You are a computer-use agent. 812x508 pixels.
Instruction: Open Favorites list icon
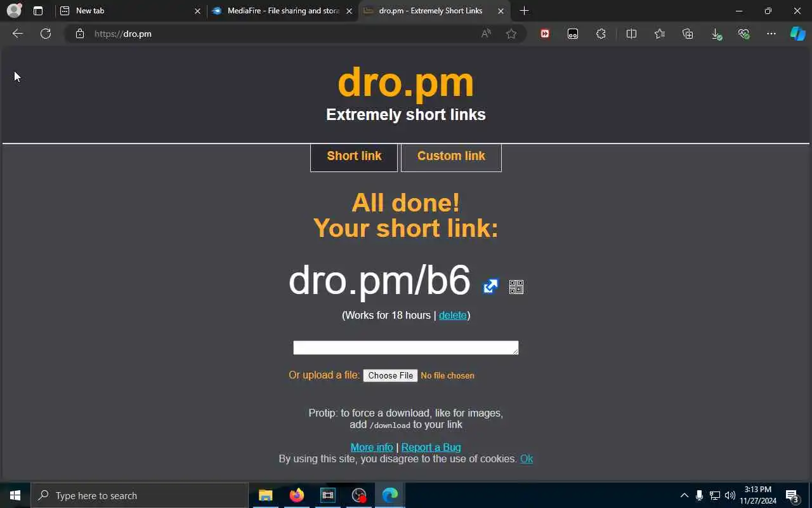660,34
